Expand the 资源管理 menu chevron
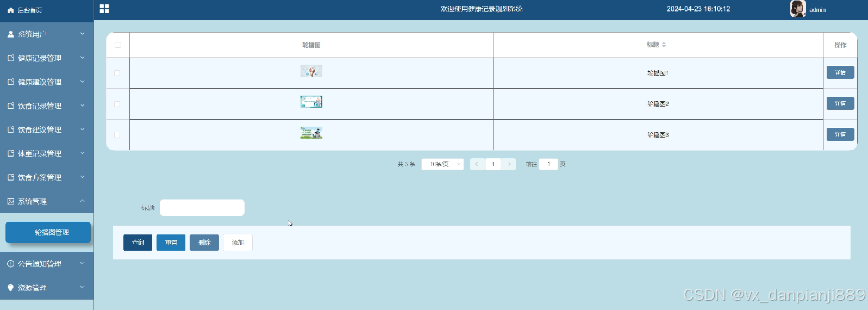This screenshot has height=310, width=868. point(83,288)
